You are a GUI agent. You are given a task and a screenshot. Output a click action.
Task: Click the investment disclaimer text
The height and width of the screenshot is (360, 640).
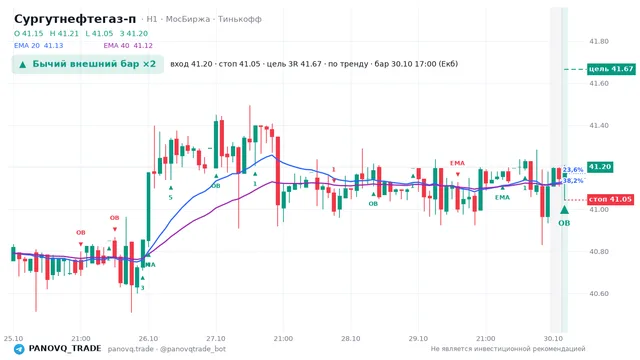[508, 349]
